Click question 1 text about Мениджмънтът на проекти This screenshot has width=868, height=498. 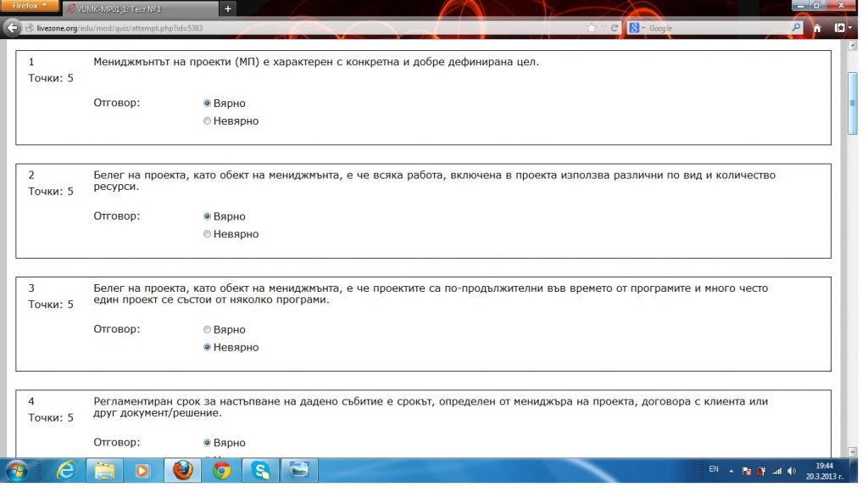click(316, 61)
